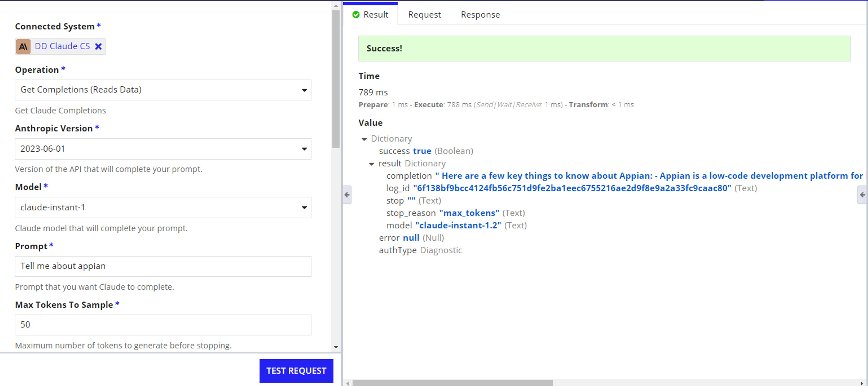Open the DD Claude CS connected system link

pos(62,46)
